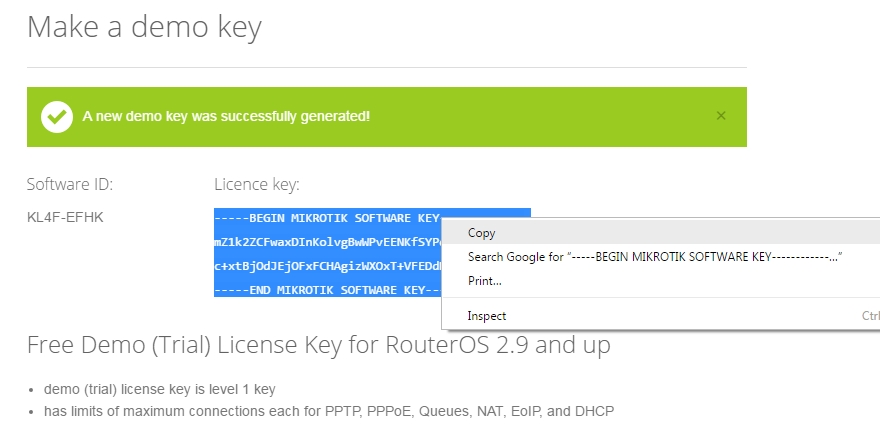880x425 pixels.
Task: Choose Search Google for selected text
Action: (655, 257)
